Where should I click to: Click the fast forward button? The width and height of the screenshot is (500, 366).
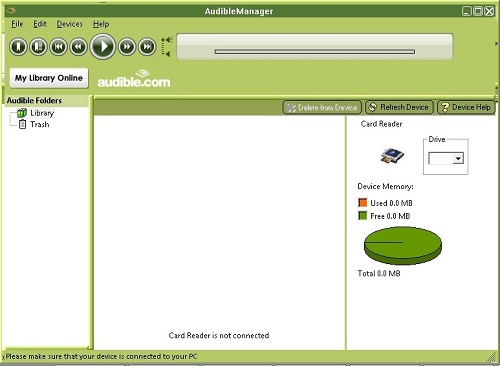tap(127, 46)
